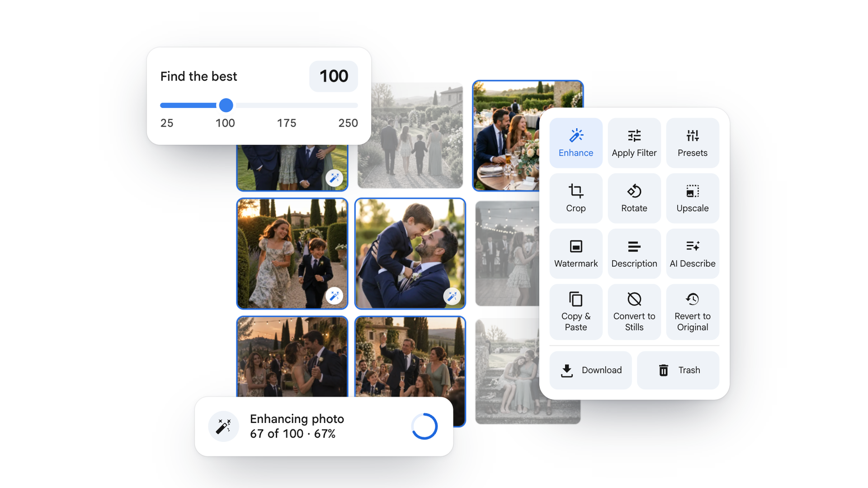
Task: Open the Description editor
Action: [634, 253]
